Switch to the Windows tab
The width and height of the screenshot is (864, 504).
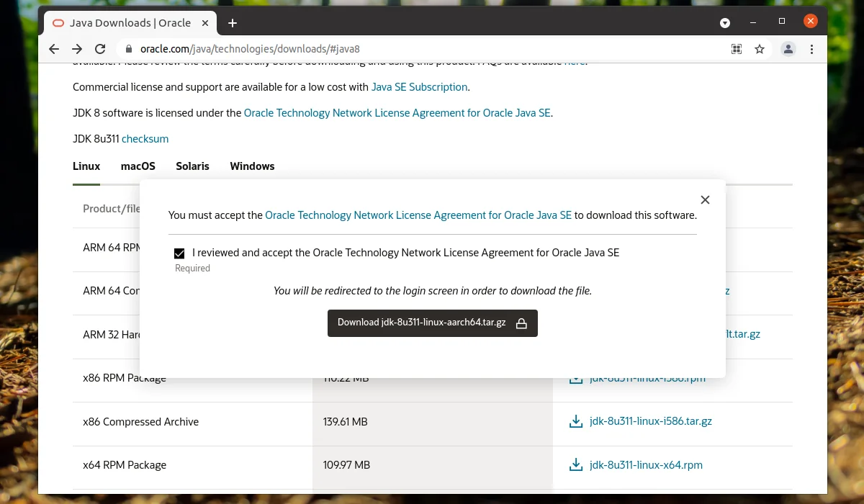(252, 166)
